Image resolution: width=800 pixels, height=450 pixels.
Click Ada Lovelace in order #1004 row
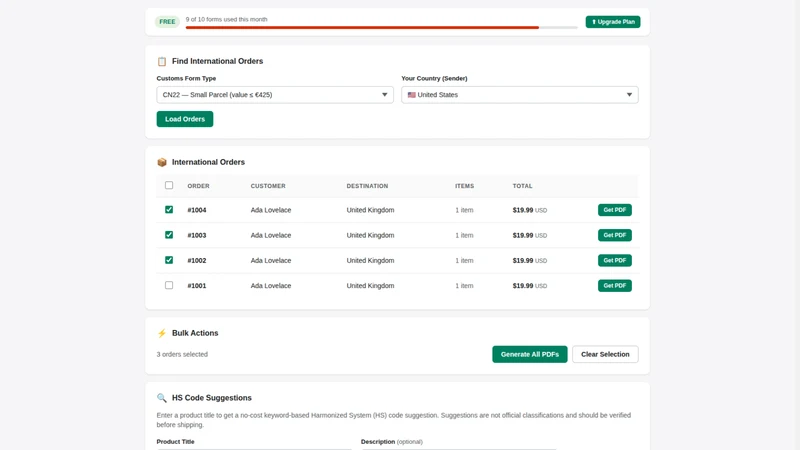pos(271,210)
